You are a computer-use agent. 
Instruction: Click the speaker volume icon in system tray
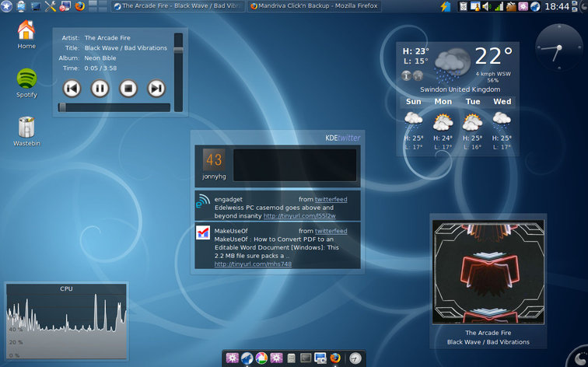coord(486,6)
